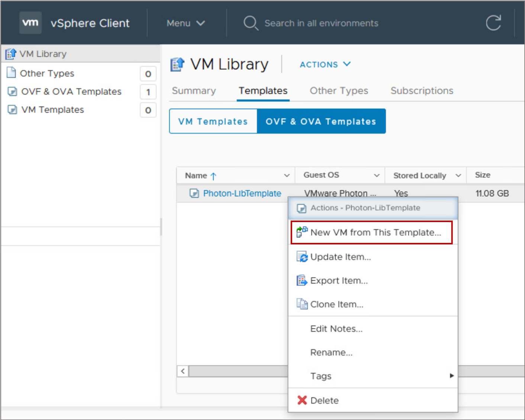Click the icon in Actions - Photon-LibTemplate header
525x420 pixels.
pos(302,208)
